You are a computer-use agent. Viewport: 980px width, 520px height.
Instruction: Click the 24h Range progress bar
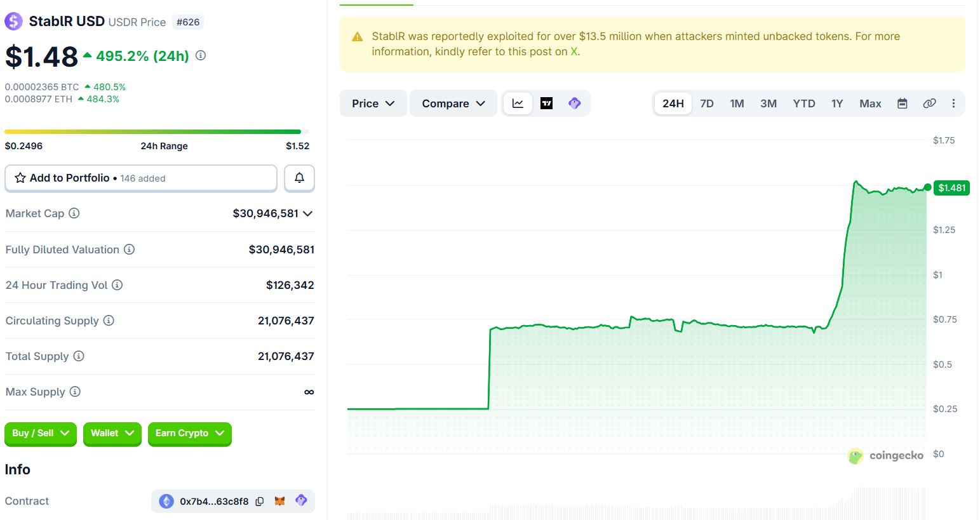pyautogui.click(x=157, y=132)
